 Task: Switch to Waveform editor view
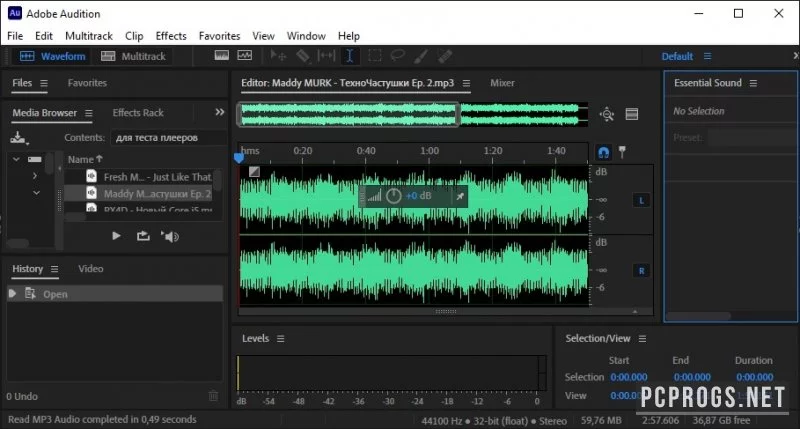click(x=52, y=56)
